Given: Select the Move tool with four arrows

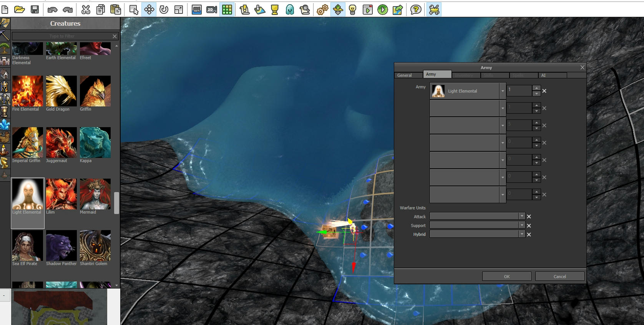Looking at the screenshot, I should pyautogui.click(x=149, y=10).
